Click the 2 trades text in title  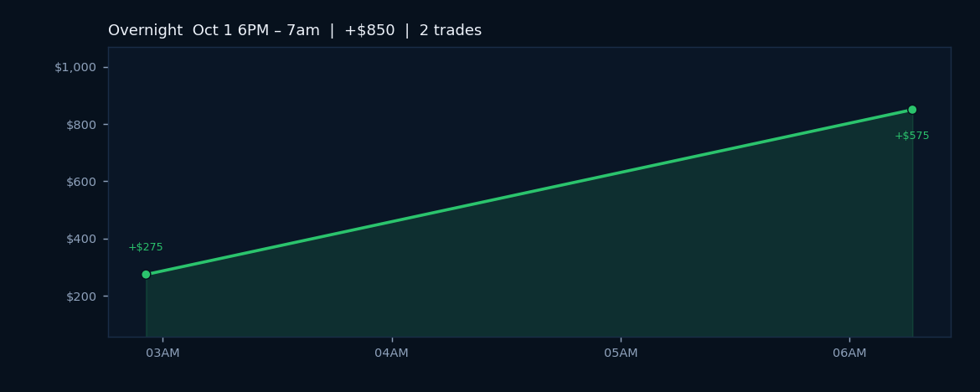[451, 30]
